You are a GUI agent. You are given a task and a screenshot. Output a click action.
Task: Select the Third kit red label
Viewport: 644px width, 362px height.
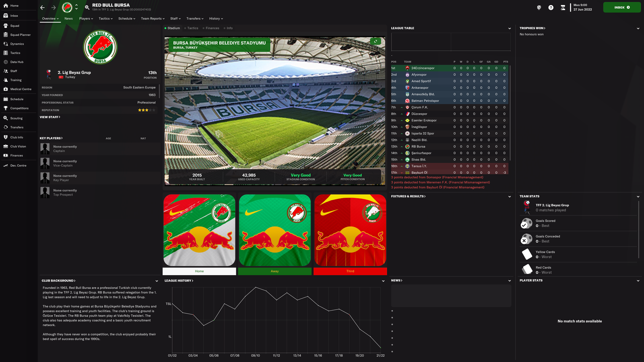[x=350, y=271]
